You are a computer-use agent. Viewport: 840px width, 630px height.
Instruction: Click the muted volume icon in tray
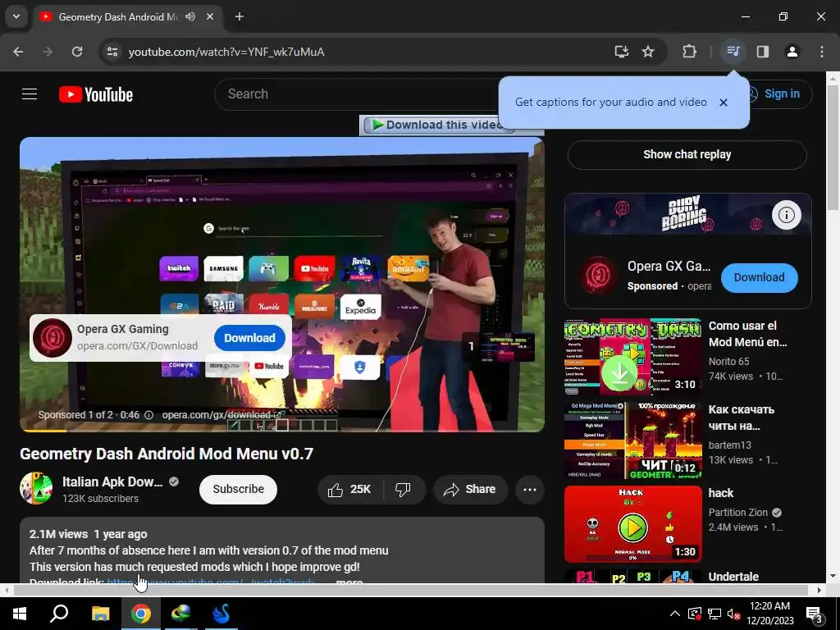(x=733, y=614)
